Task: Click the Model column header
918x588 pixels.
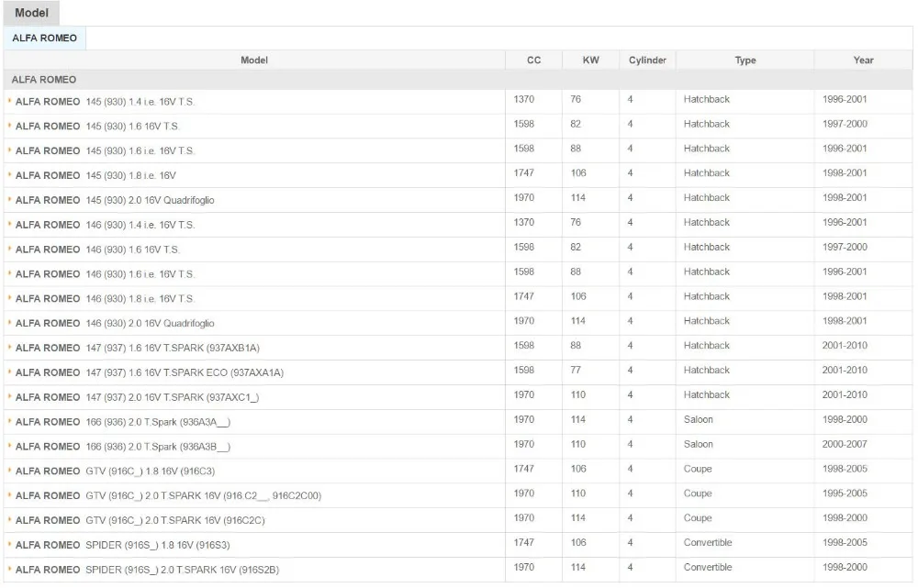Action: click(254, 61)
